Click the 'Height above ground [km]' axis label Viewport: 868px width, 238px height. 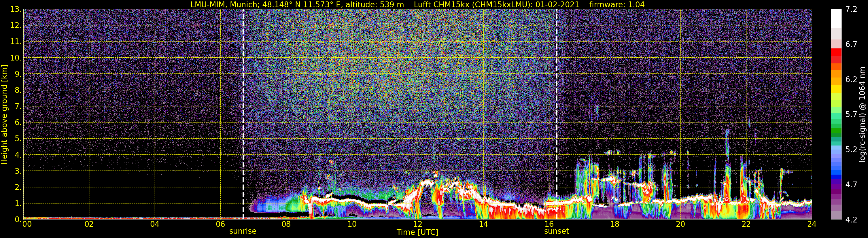point(4,115)
